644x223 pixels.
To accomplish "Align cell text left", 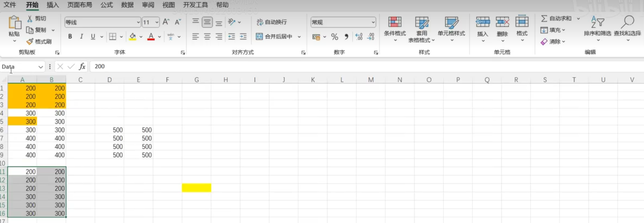I will 195,37.
